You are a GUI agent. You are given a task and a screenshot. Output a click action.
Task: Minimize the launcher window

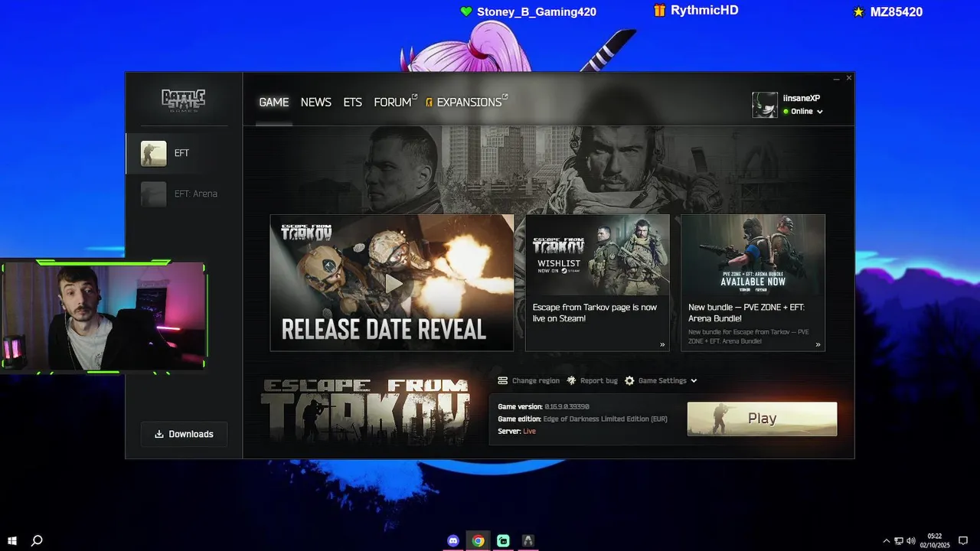[x=836, y=78]
